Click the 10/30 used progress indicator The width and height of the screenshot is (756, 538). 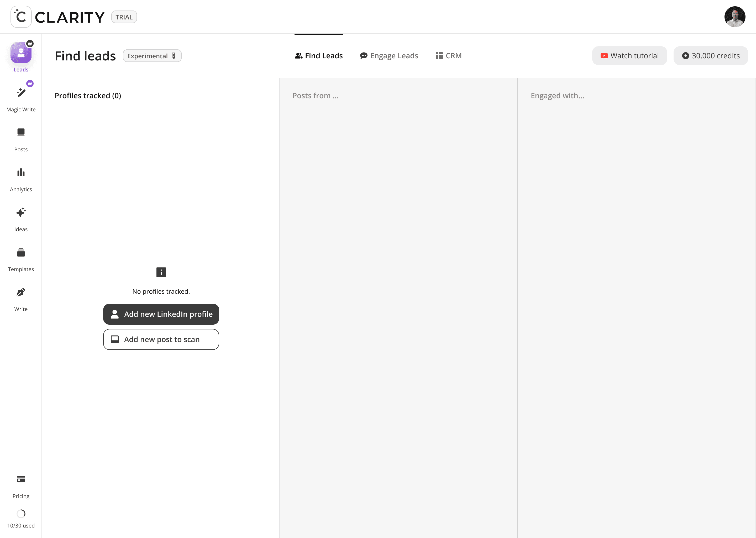21,514
